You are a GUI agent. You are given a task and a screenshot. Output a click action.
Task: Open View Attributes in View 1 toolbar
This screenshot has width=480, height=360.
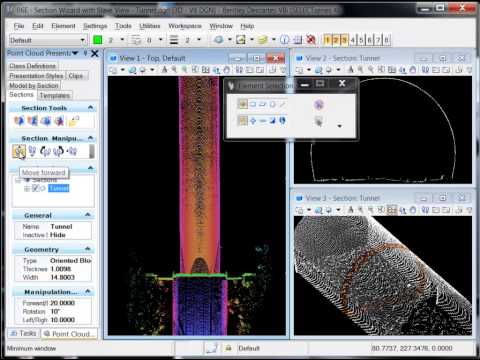pyautogui.click(x=113, y=70)
